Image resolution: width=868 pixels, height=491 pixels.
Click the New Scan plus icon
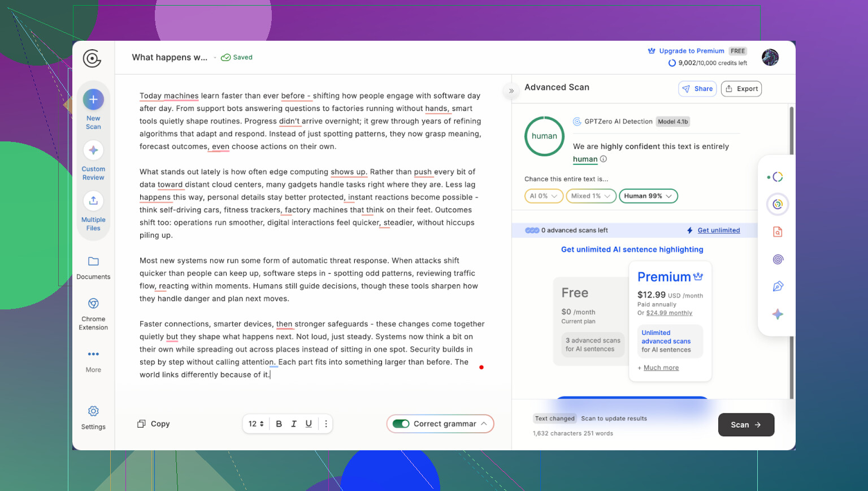(x=93, y=100)
